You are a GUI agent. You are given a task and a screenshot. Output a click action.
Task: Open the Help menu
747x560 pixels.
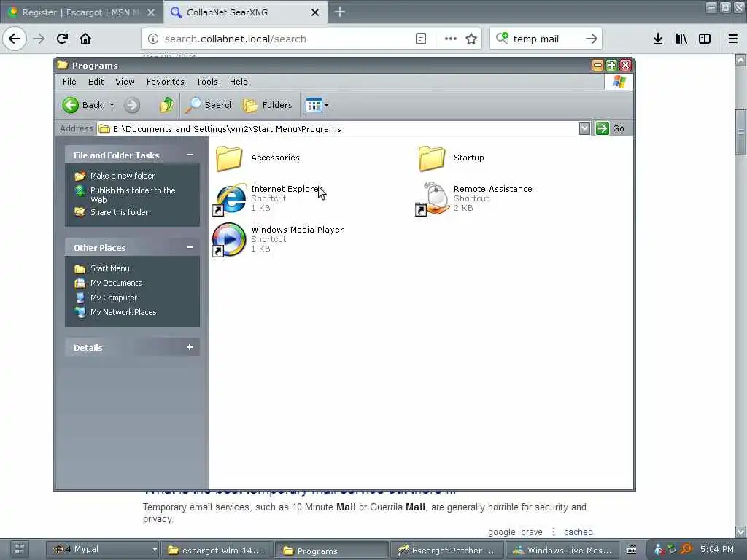(239, 82)
